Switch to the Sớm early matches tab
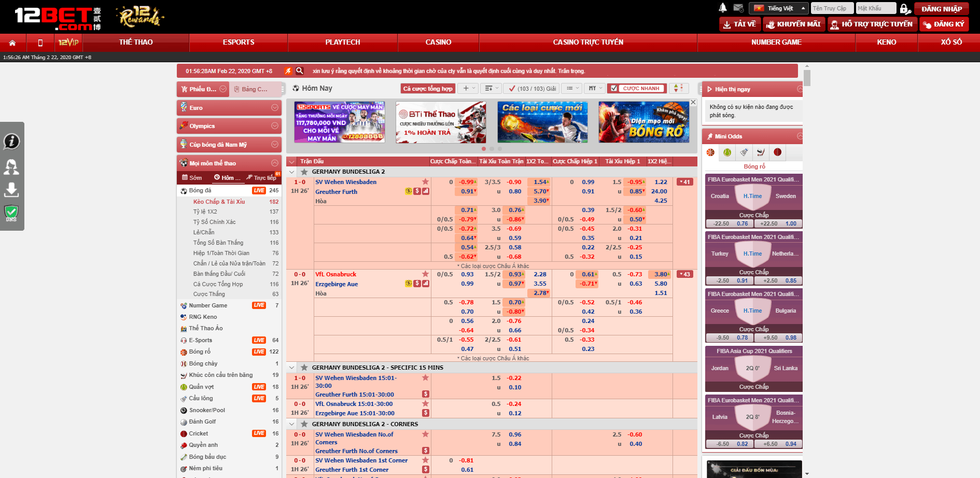The height and width of the screenshot is (478, 980). click(192, 178)
